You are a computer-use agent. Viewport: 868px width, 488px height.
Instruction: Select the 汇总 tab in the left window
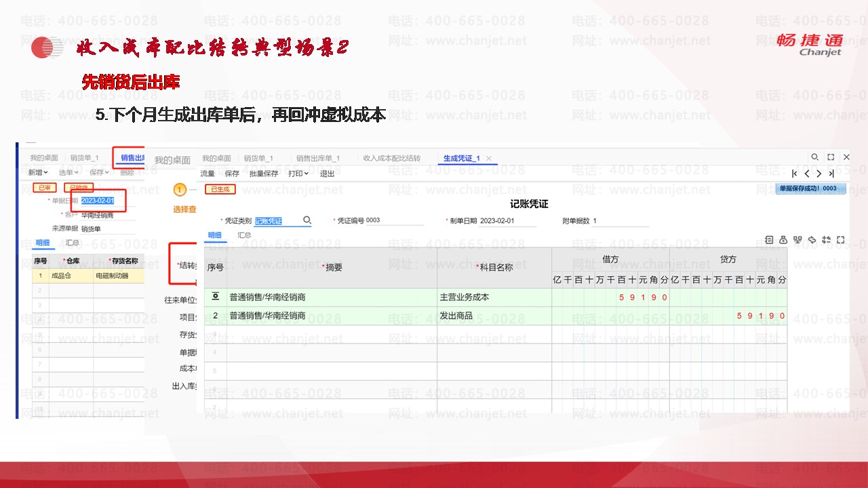[73, 243]
